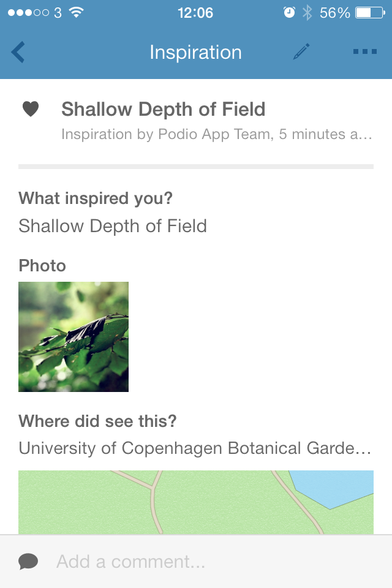The image size is (392, 588).
Task: Tap the alarm clock status icon
Action: coord(289,12)
